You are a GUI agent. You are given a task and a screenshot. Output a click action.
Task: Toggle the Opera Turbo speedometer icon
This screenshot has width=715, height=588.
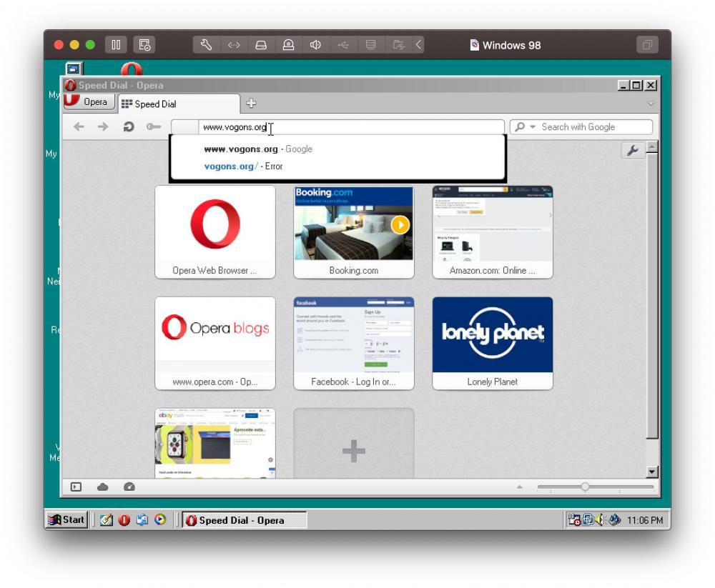point(129,487)
